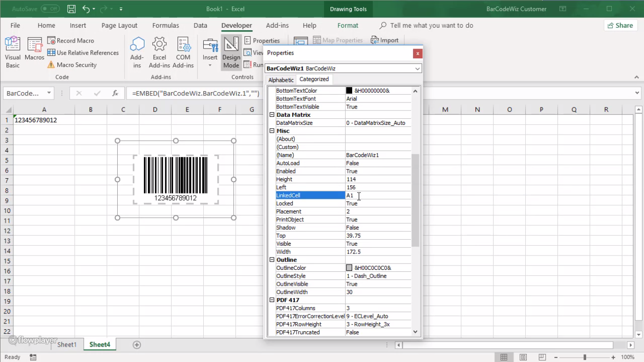Add a new sheet with plus button
Screen dimensions: 644x362
(137, 345)
